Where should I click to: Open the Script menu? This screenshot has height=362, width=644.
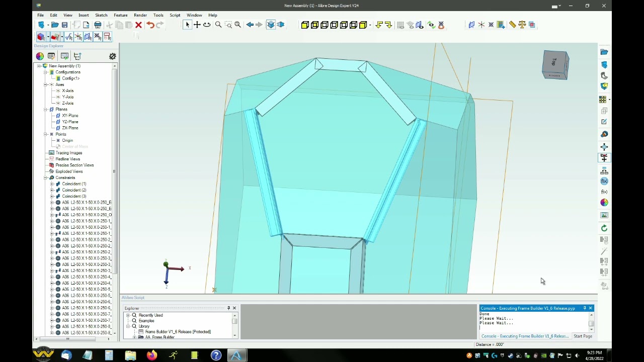175,15
